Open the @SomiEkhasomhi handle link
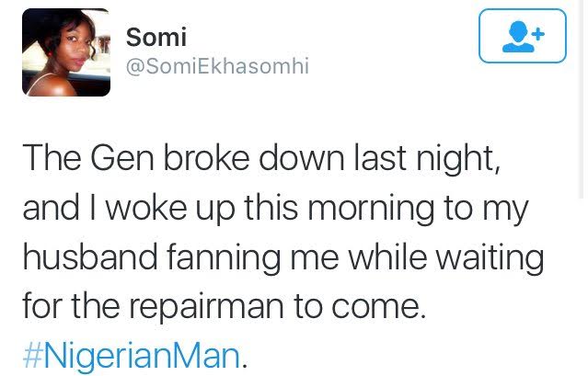The image size is (588, 376). [x=217, y=66]
